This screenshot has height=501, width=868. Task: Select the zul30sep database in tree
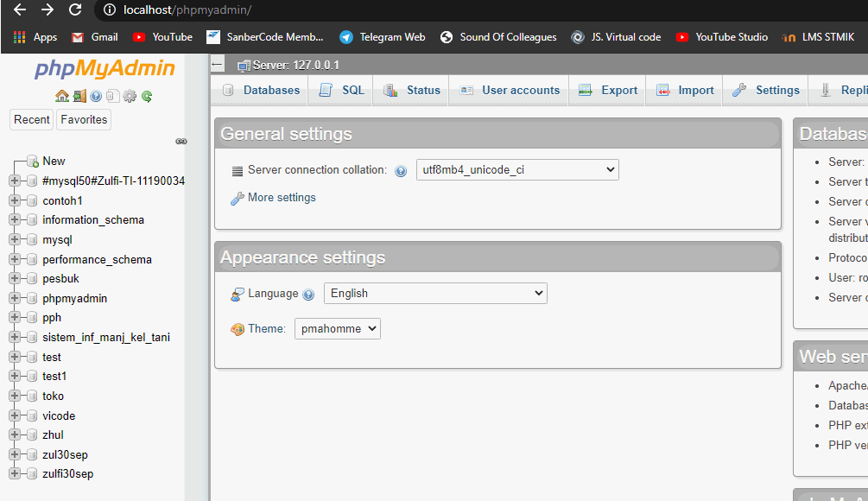[65, 455]
